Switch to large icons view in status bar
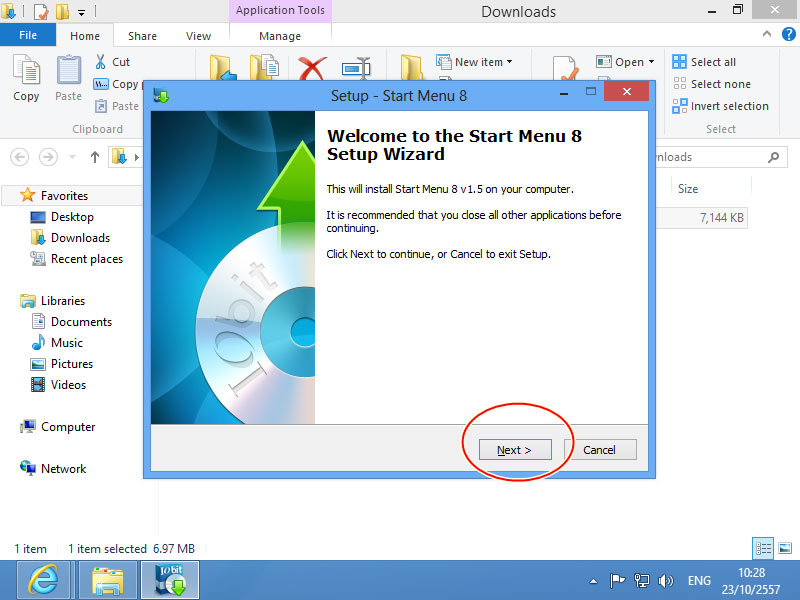The image size is (800, 600). [785, 548]
